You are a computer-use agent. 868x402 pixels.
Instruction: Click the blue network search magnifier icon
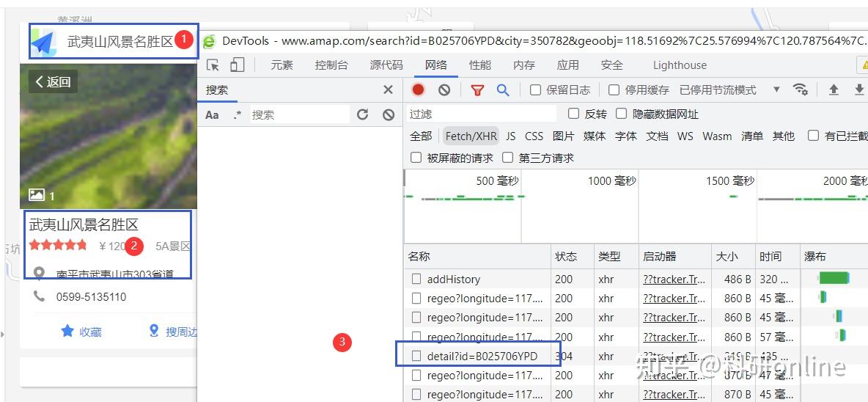pyautogui.click(x=503, y=89)
